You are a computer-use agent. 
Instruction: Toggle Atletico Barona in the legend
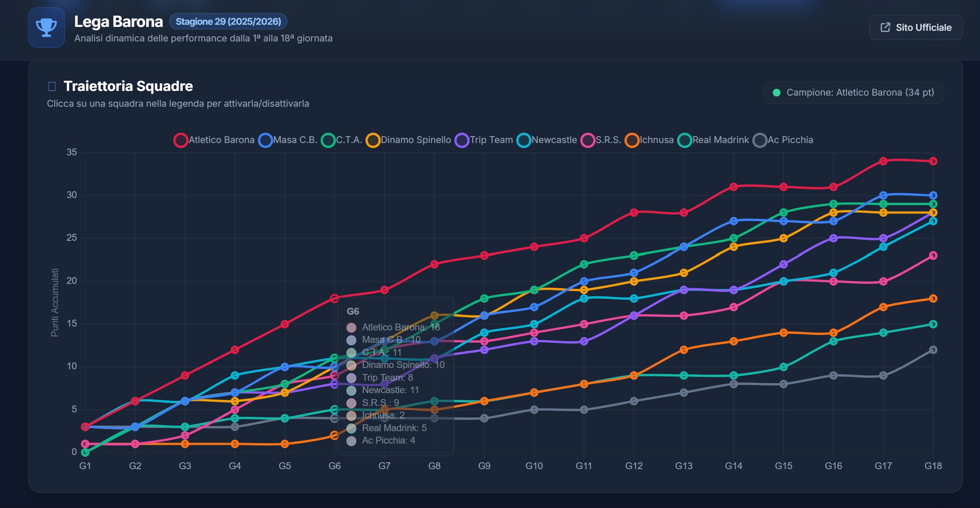(x=214, y=140)
